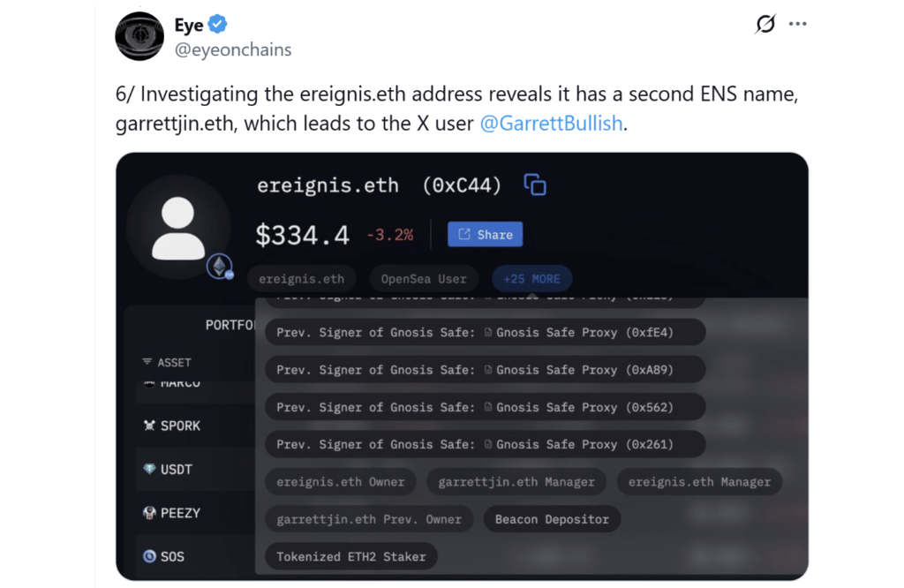The image size is (904, 588).
Task: Select the OpenSea User tag
Action: [424, 279]
